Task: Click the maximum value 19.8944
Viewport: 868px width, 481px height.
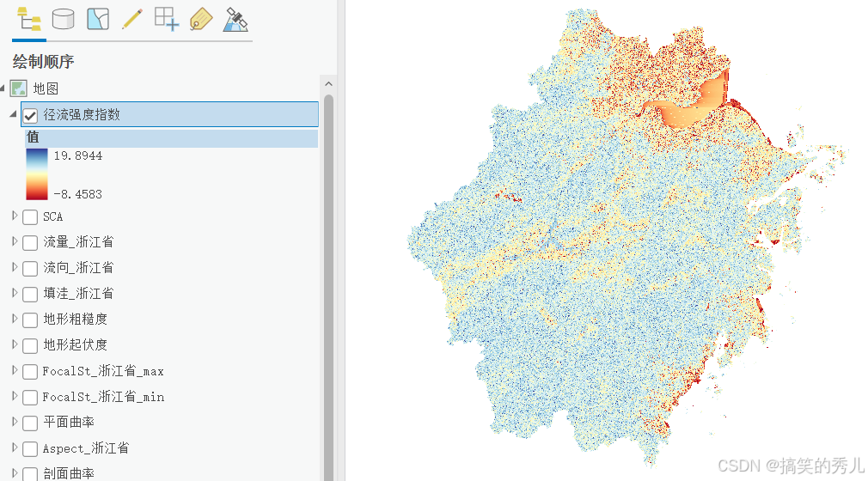Action: pos(78,155)
